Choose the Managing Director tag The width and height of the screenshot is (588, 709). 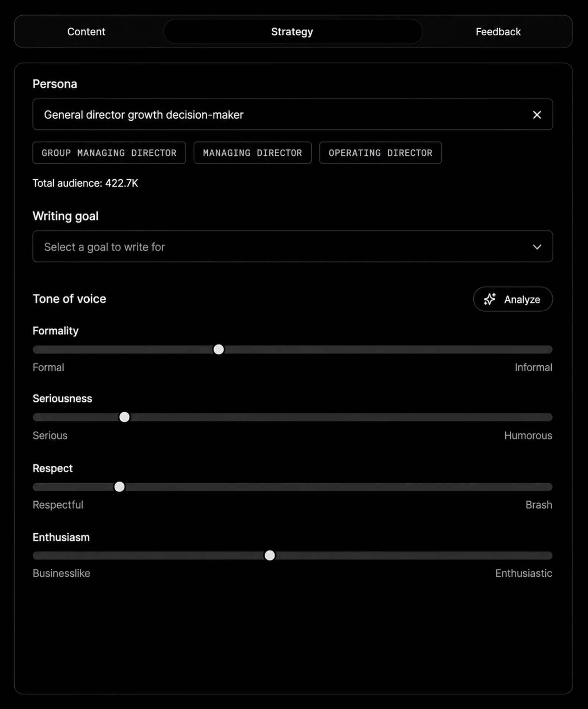[x=252, y=153]
